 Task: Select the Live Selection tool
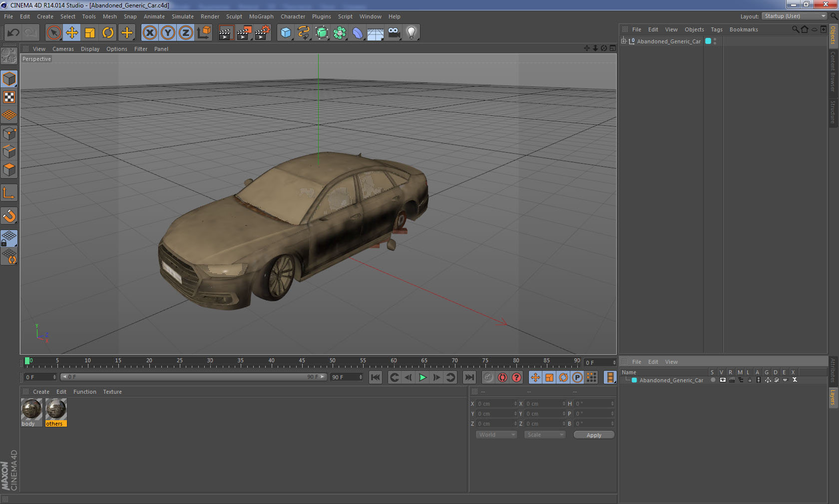53,33
